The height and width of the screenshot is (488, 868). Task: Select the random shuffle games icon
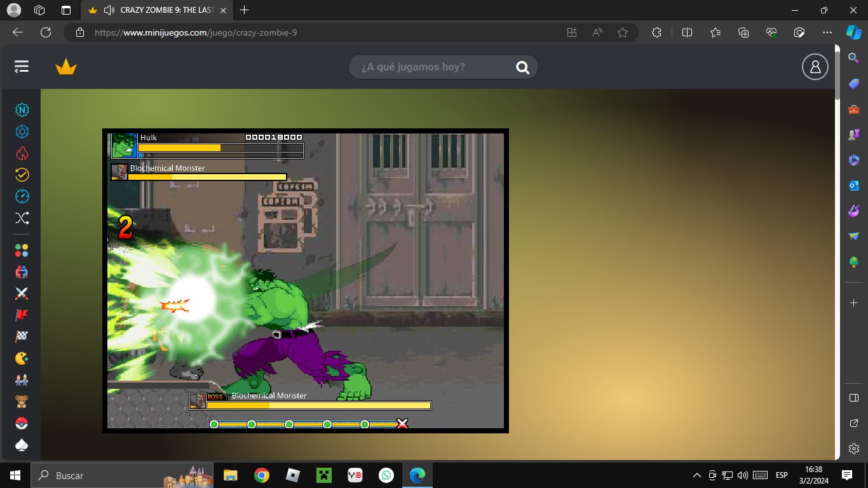coord(22,219)
